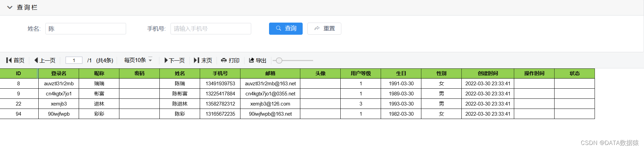644x149 pixels.
Task: Sort by the ID column header
Action: pyautogui.click(x=18, y=73)
